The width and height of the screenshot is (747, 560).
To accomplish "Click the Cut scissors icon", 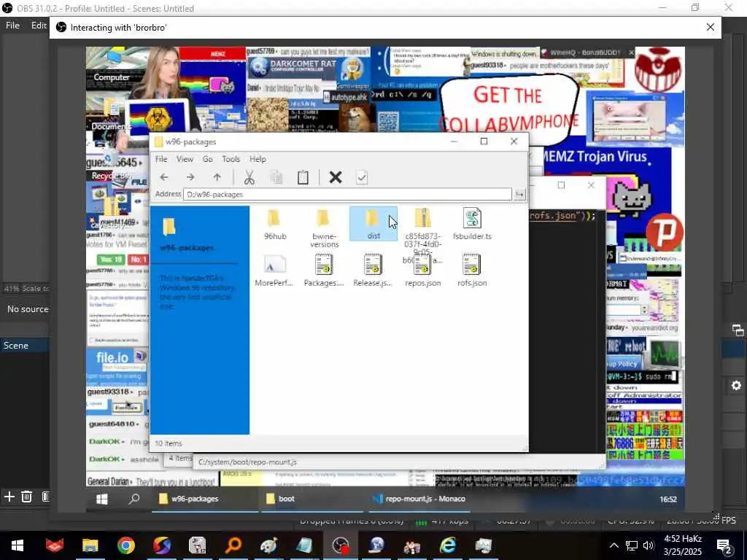I will coord(249,178).
